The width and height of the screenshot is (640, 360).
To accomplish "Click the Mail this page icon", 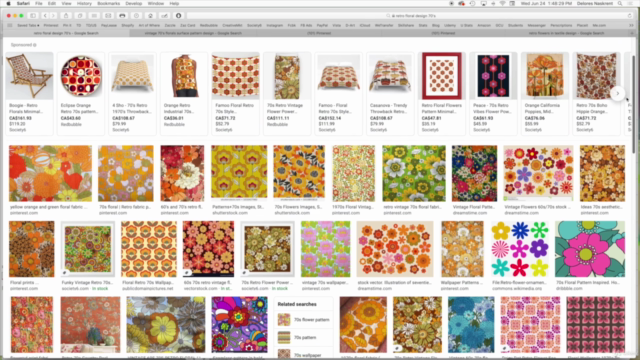I will click(x=108, y=16).
